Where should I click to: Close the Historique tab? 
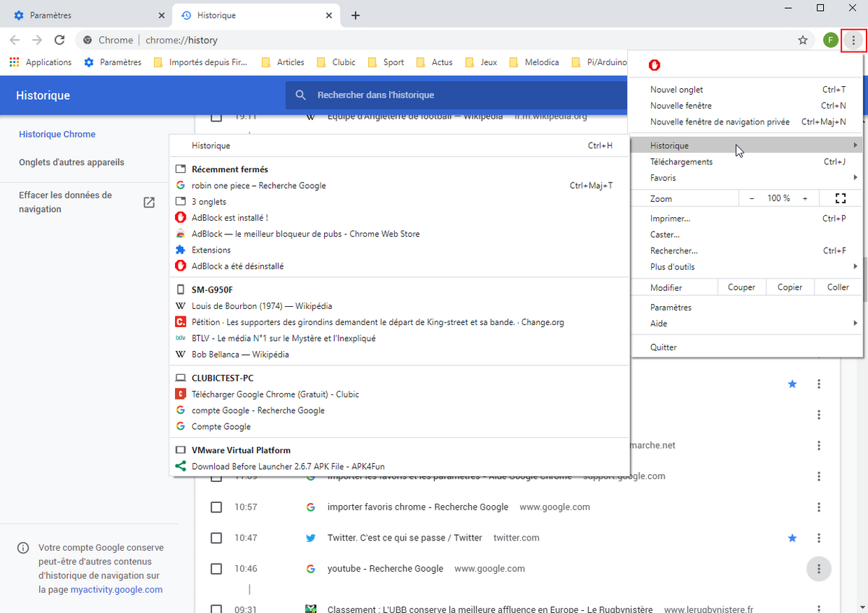329,15
